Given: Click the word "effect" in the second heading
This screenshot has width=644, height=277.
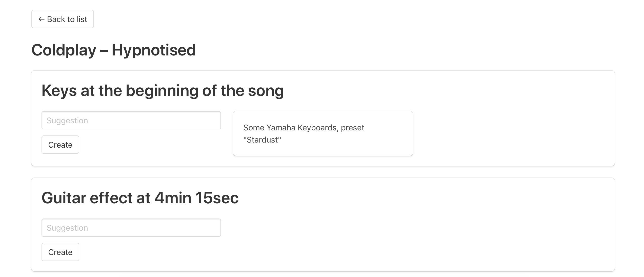Looking at the screenshot, I should click(x=111, y=198).
